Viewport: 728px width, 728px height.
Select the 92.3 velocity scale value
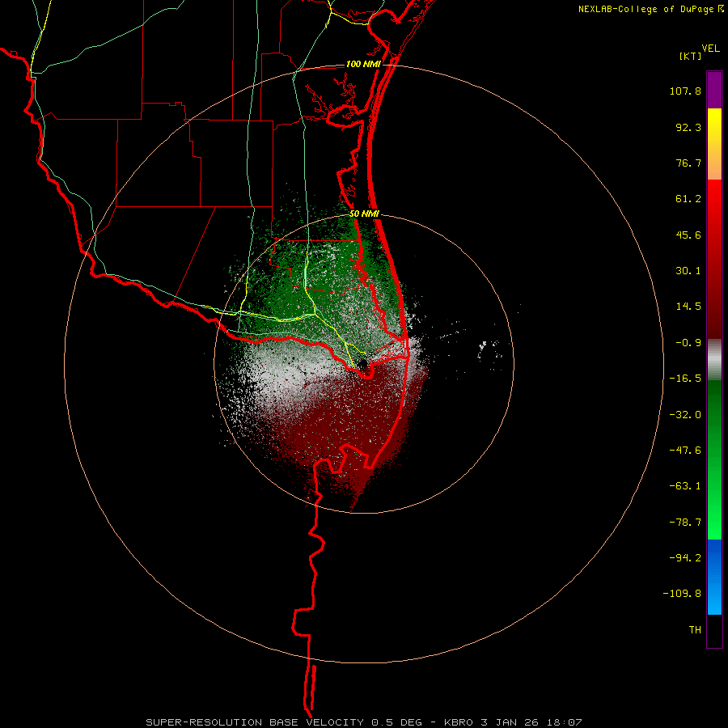tap(688, 127)
